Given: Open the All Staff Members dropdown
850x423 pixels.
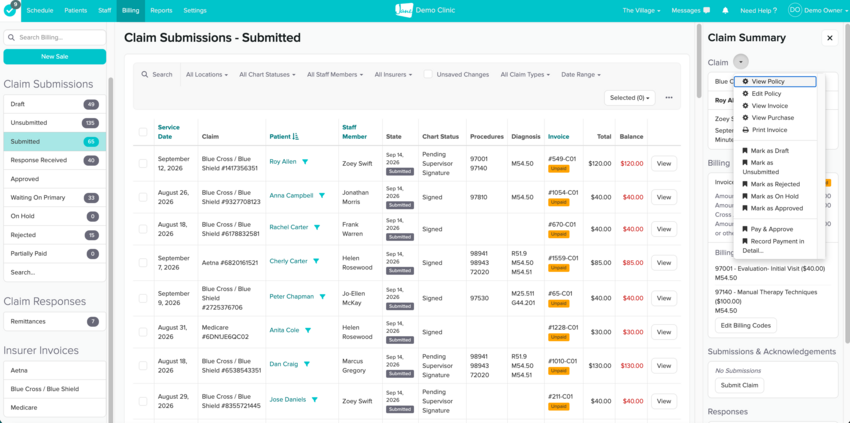Looking at the screenshot, I should click(x=334, y=74).
